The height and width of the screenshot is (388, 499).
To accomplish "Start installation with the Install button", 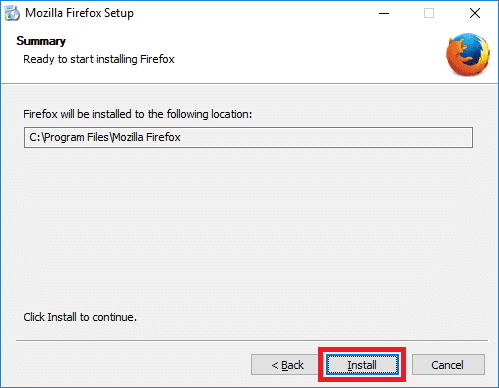I will [362, 365].
